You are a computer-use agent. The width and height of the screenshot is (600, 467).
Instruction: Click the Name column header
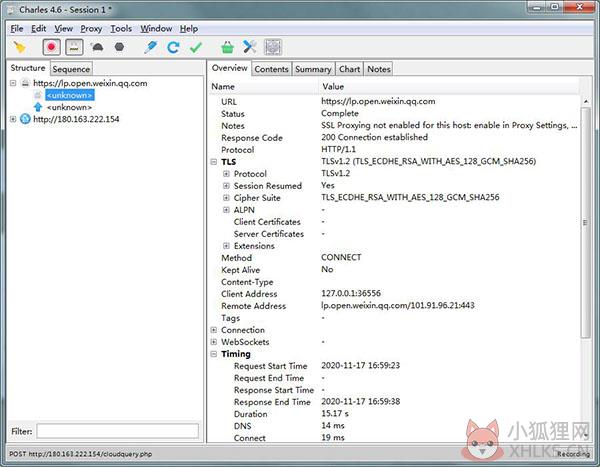coord(264,87)
